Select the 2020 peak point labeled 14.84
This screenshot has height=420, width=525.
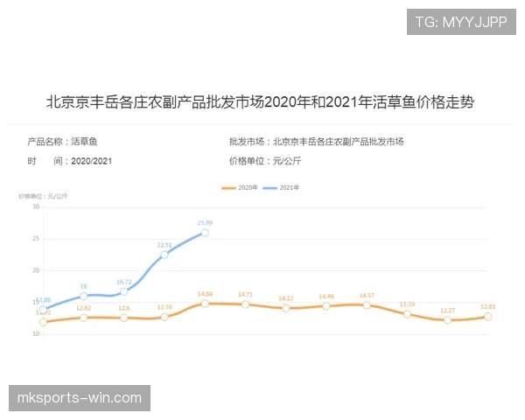pyautogui.click(x=205, y=304)
